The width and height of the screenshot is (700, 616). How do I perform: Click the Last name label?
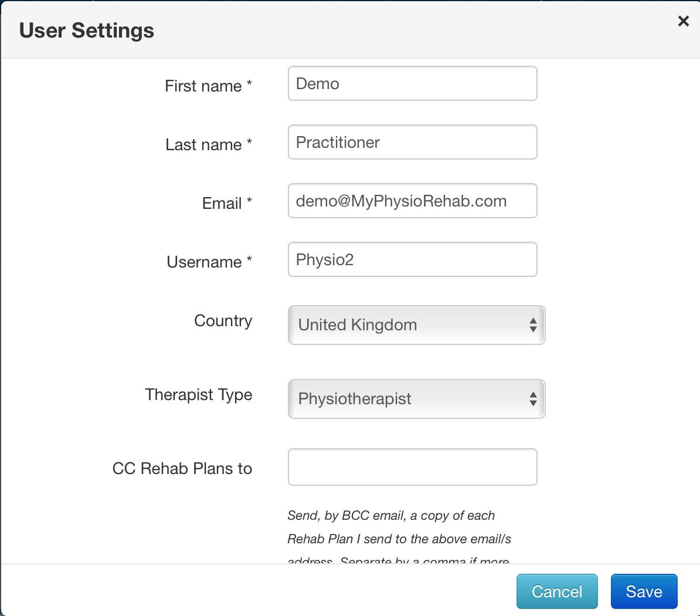[209, 144]
